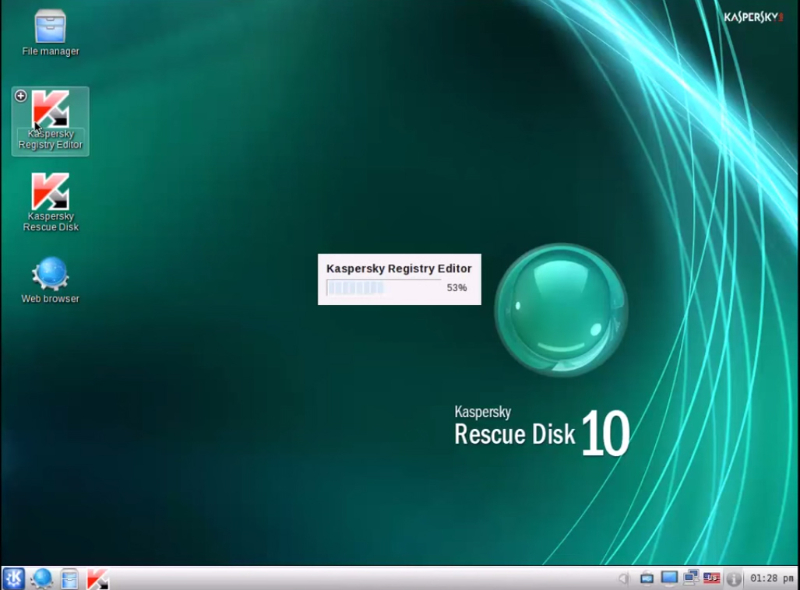Click the removable device notifier tray icon
The image size is (800, 590).
pos(647,578)
